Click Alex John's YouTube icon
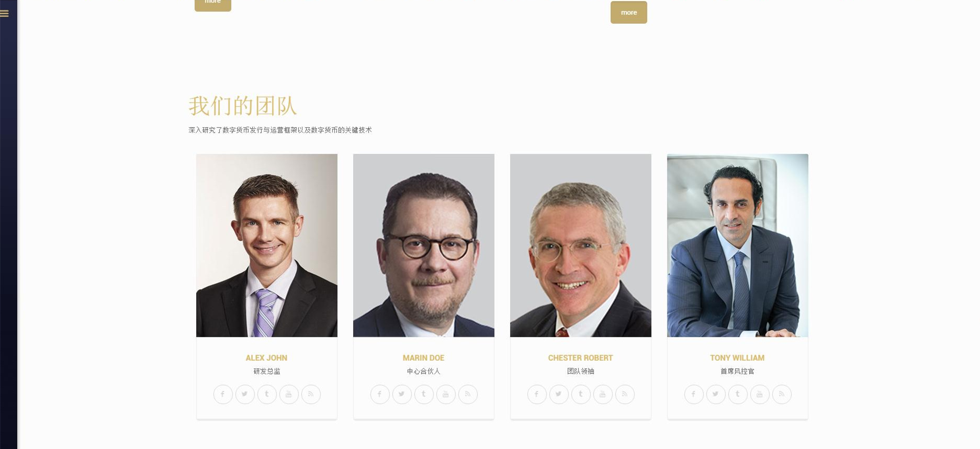The height and width of the screenshot is (449, 980). pyautogui.click(x=289, y=394)
